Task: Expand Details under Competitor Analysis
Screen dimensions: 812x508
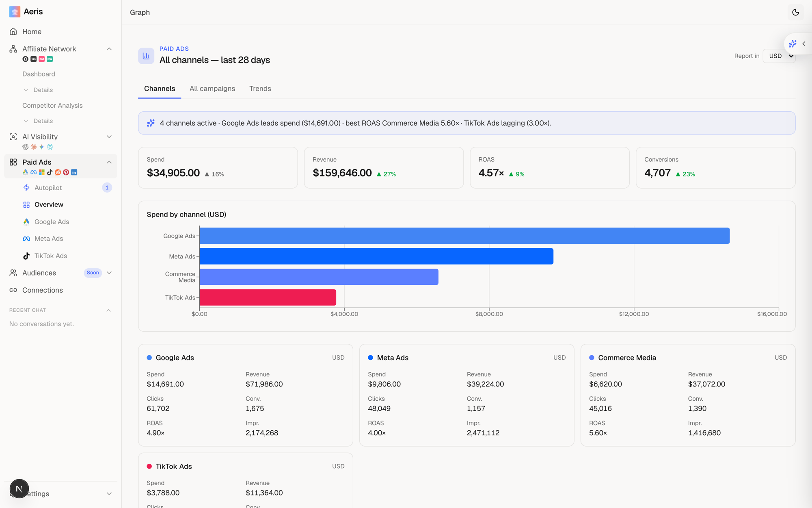Action: click(x=38, y=121)
